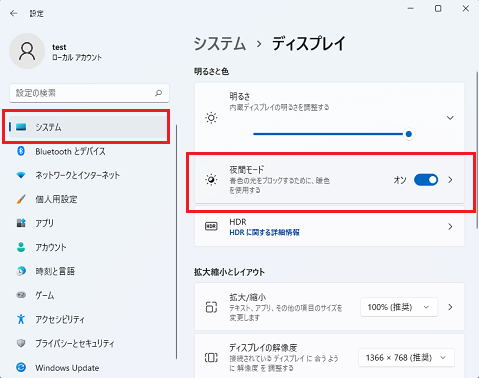This screenshot has height=378, width=479.
Task: Click the test user avatar icon
Action: (27, 51)
